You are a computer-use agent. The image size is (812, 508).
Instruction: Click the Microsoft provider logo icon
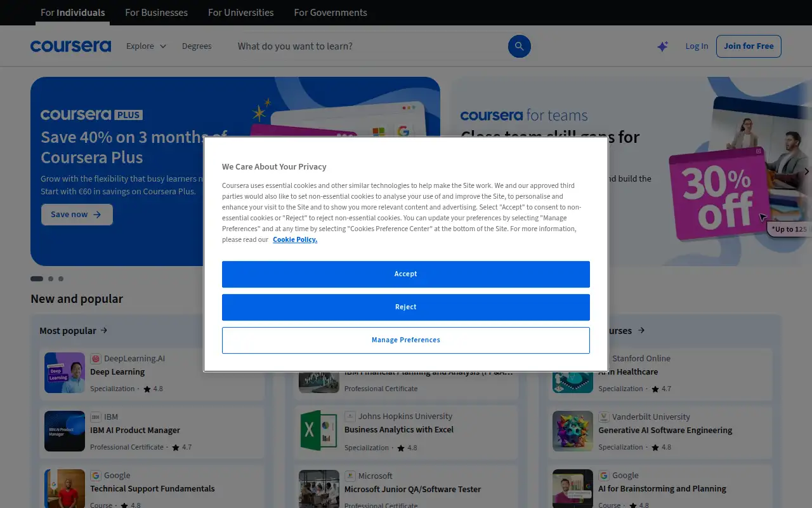click(350, 476)
